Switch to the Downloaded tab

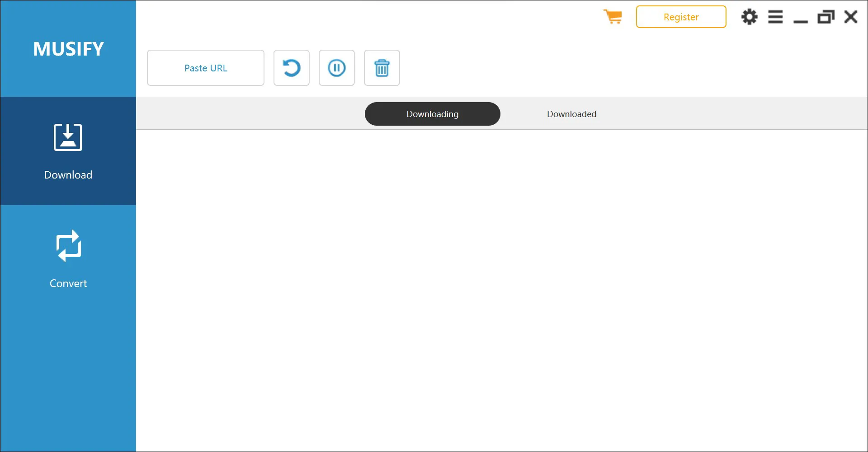click(571, 114)
